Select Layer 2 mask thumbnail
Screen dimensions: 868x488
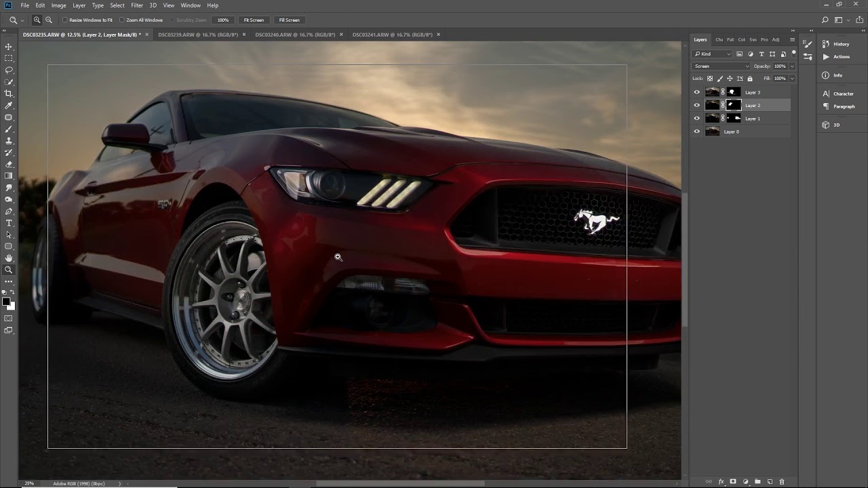pyautogui.click(x=734, y=105)
